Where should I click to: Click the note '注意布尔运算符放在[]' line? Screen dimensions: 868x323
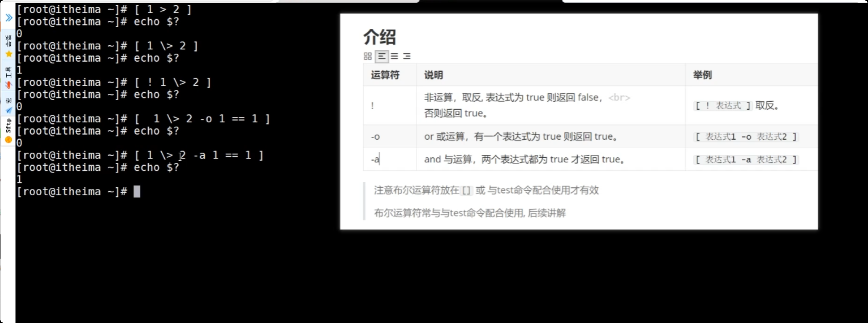[486, 190]
